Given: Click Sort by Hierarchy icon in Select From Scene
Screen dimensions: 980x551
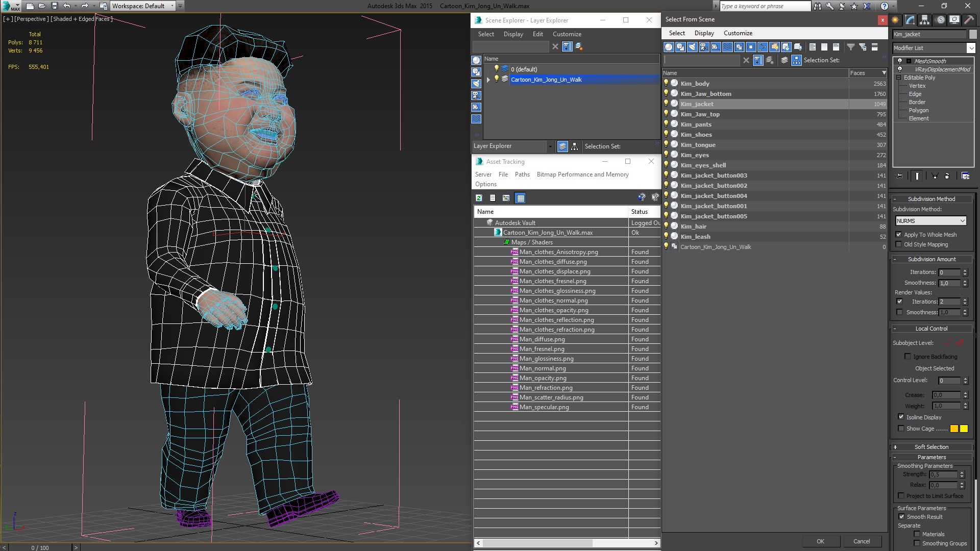Looking at the screenshot, I should tap(797, 60).
